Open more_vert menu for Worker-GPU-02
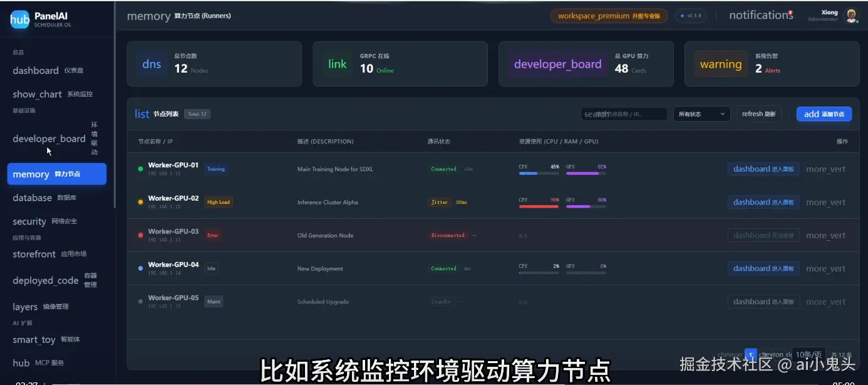The height and width of the screenshot is (385, 868). 825,203
